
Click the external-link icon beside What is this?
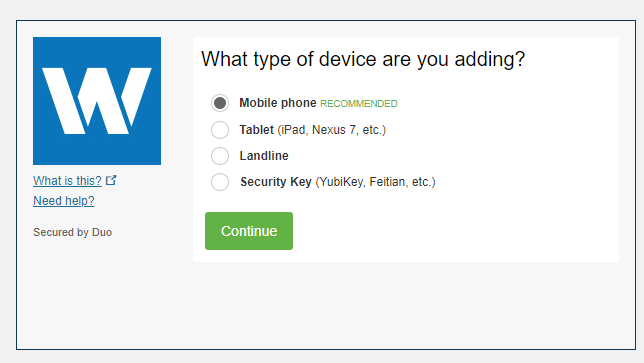pyautogui.click(x=111, y=180)
